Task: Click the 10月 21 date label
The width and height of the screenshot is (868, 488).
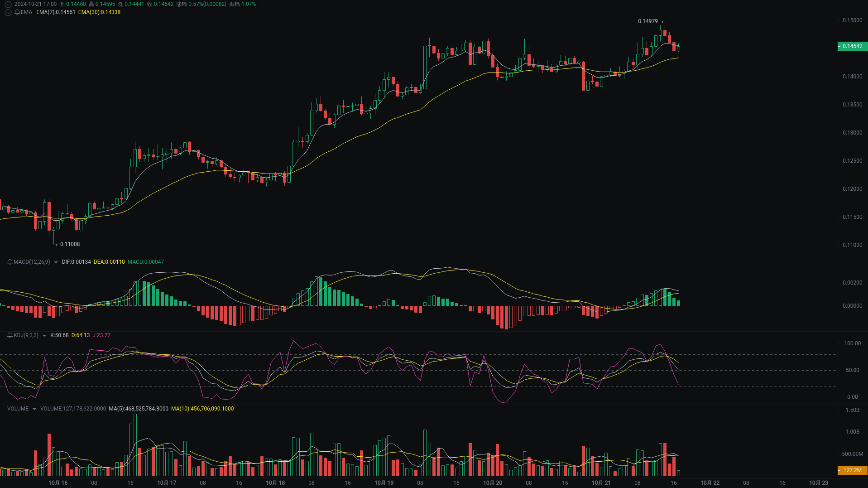Action: tap(601, 483)
